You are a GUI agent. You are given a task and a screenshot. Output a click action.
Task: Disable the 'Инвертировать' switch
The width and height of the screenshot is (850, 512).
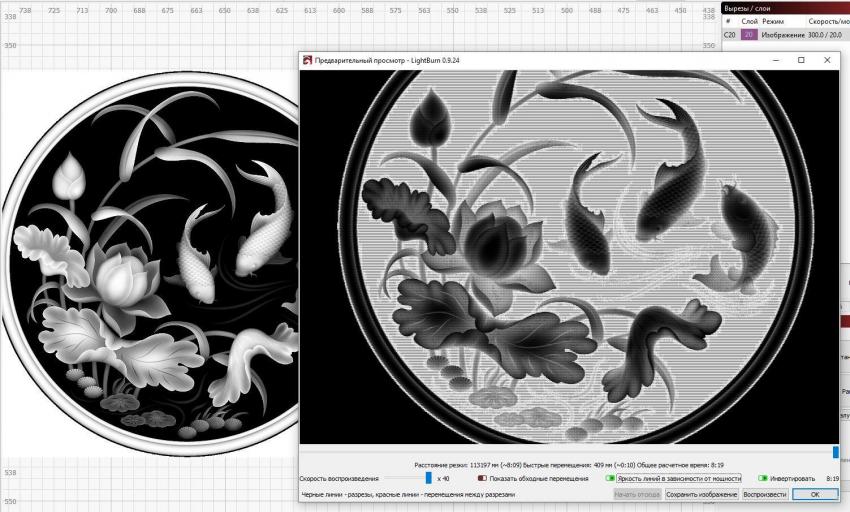[762, 479]
